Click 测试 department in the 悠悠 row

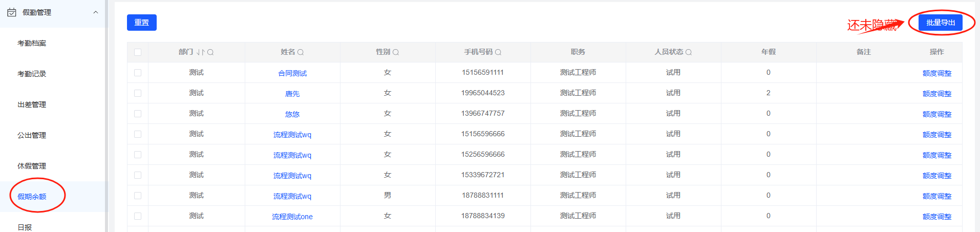pos(196,113)
